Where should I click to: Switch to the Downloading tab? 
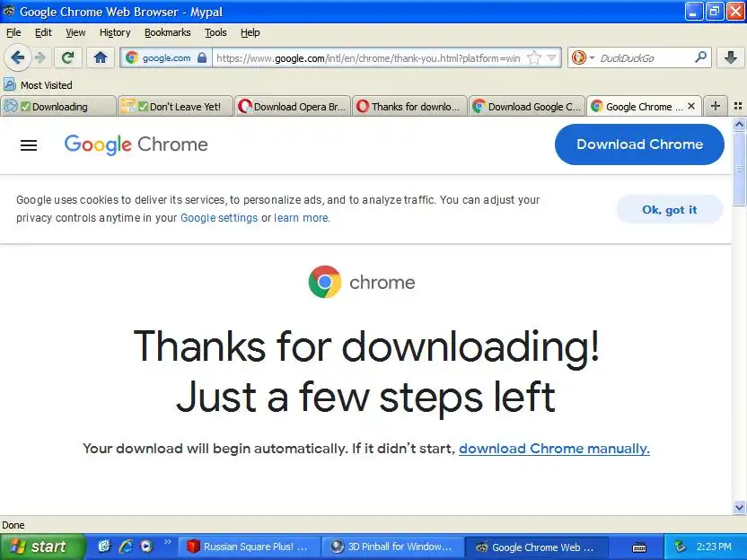(x=58, y=106)
